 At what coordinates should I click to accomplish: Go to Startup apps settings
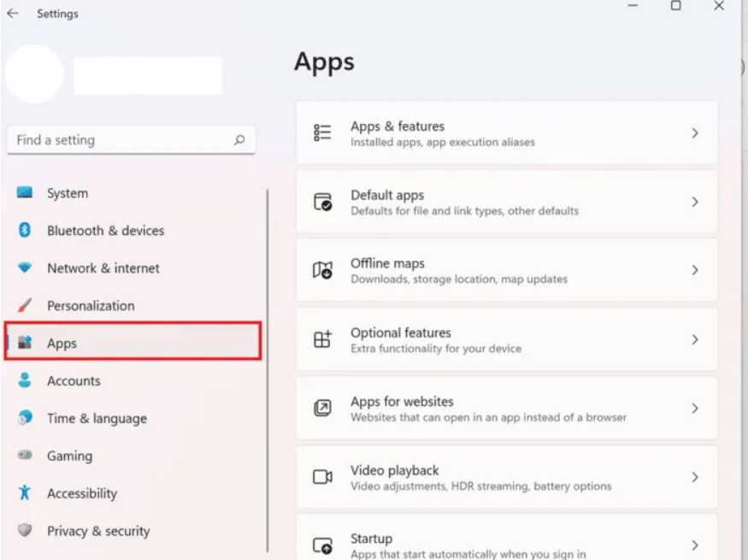506,544
